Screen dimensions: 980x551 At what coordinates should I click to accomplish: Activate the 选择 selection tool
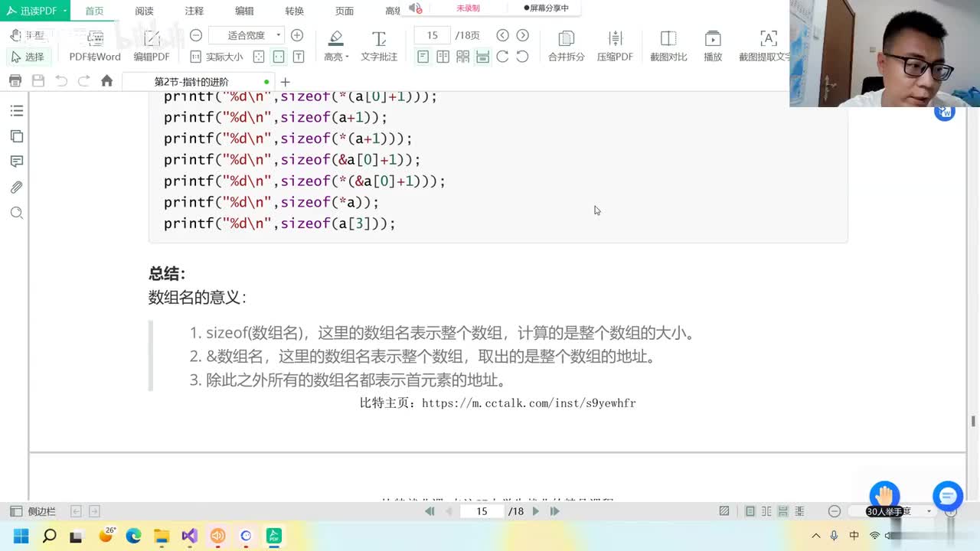(x=28, y=57)
